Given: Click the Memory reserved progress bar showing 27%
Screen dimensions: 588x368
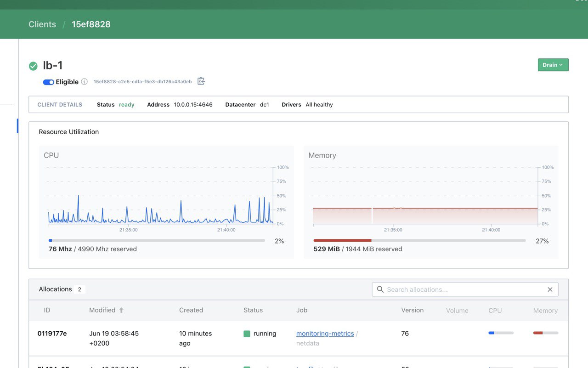Looking at the screenshot, I should (419, 240).
